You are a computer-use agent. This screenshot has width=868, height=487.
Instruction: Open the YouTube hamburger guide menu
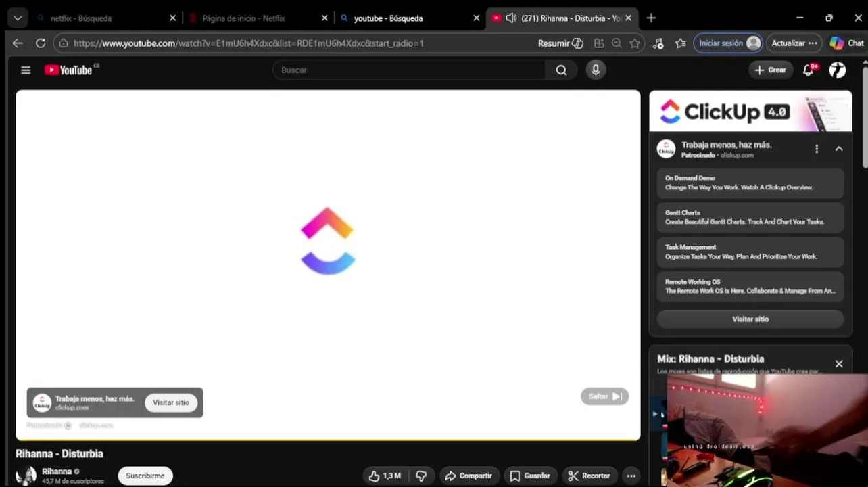pyautogui.click(x=26, y=70)
